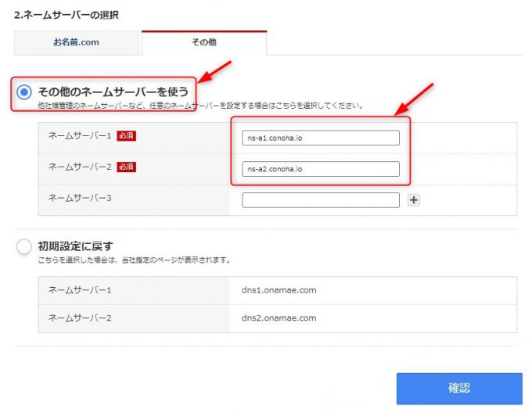Click the dns2.onamae.com value

click(279, 318)
